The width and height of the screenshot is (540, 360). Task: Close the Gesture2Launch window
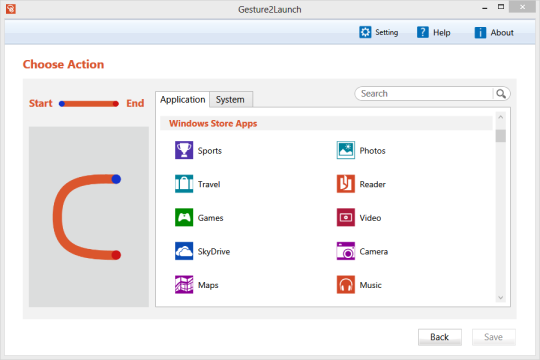pos(522,7)
